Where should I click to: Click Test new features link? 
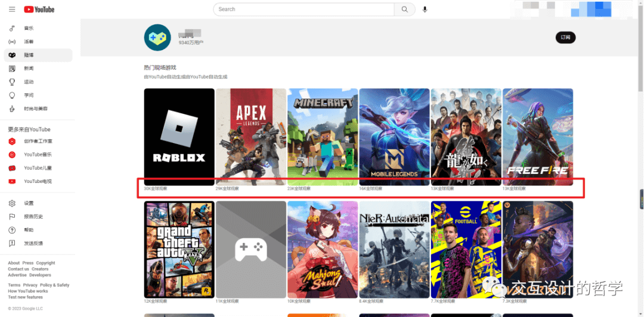coord(25,297)
